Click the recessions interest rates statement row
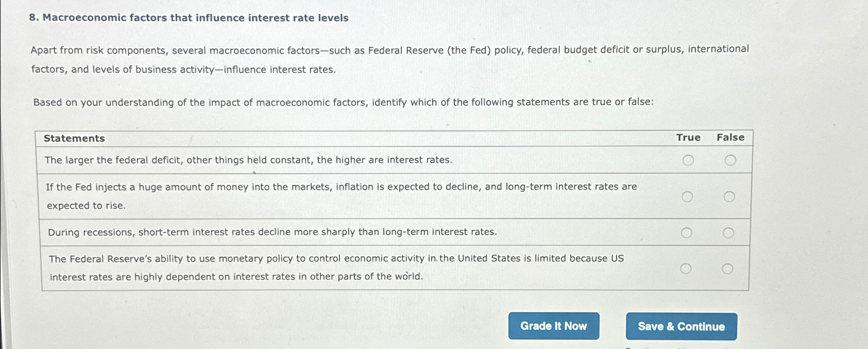The width and height of the screenshot is (868, 349). coord(272,232)
